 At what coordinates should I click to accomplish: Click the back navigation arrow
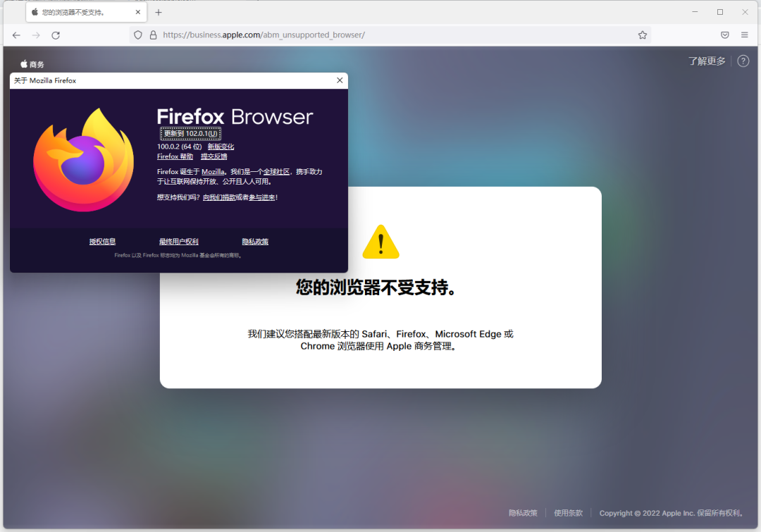pyautogui.click(x=16, y=35)
